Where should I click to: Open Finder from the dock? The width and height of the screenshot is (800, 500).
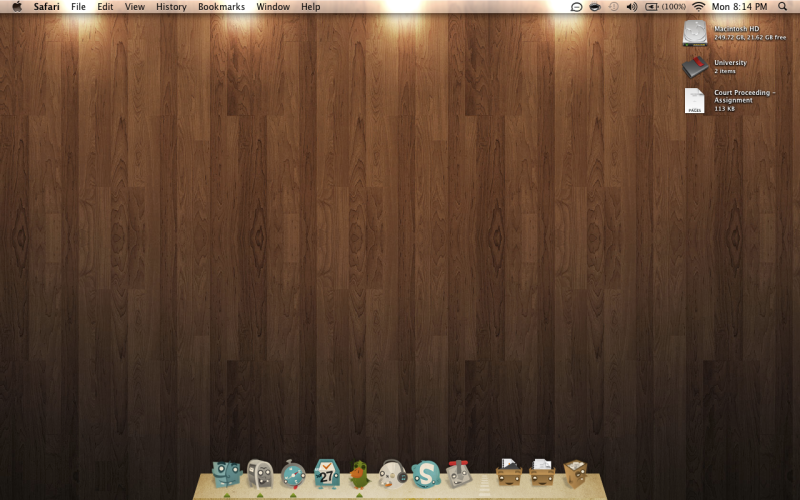click(227, 474)
